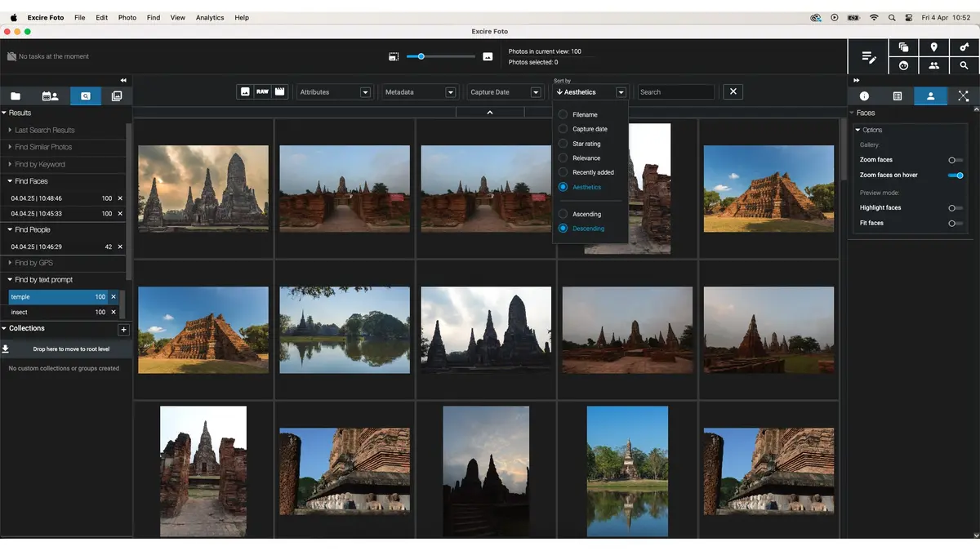Image resolution: width=980 pixels, height=551 pixels.
Task: Open the Find Faces search tool
Action: [904, 65]
